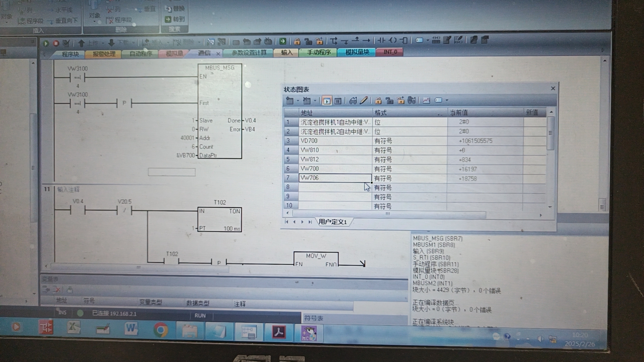The width and height of the screenshot is (644, 362).
Task: Click the insert coil icon in main toolbar
Action: point(393,41)
